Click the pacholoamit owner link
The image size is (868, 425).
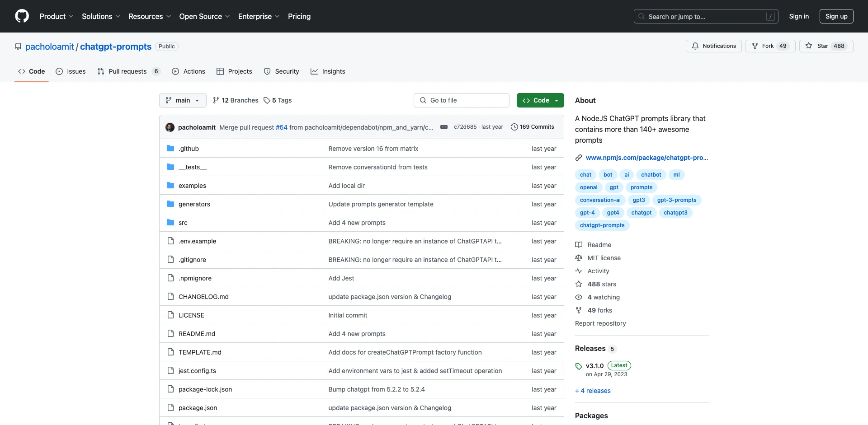click(x=49, y=47)
